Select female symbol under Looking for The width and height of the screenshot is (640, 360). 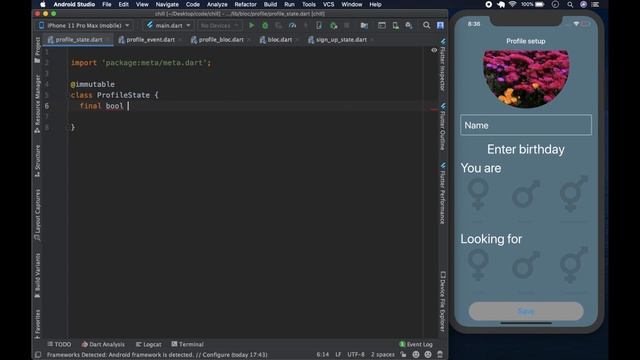[x=478, y=266]
